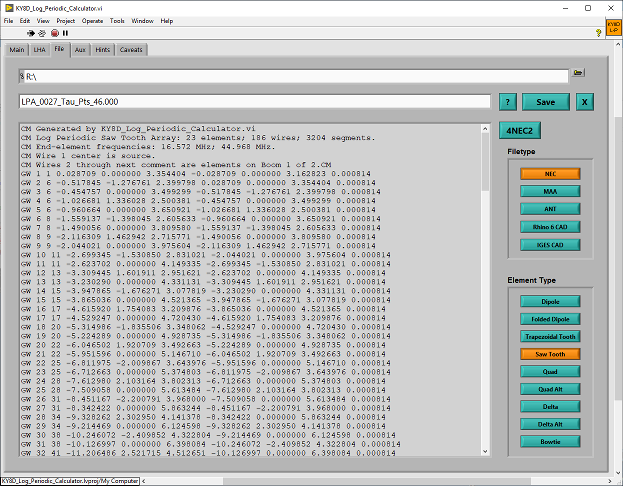The image size is (623, 486).
Task: Switch to the Main tab
Action: click(17, 50)
